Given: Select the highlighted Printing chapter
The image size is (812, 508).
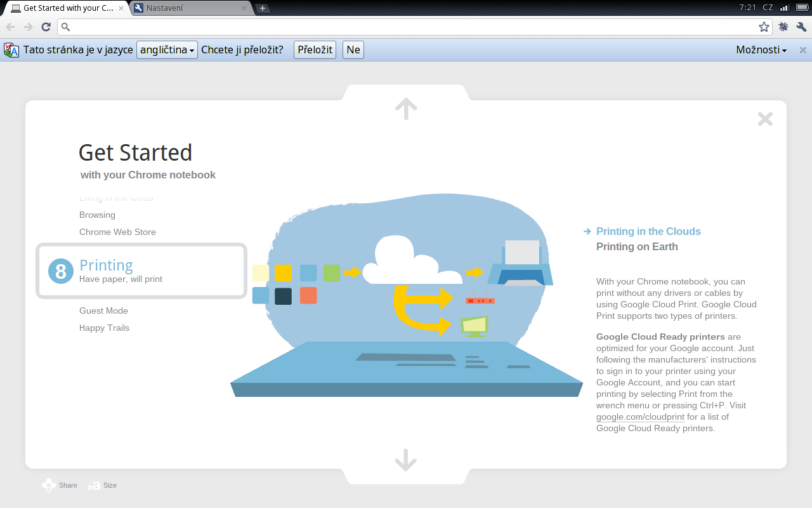Looking at the screenshot, I should 141,271.
